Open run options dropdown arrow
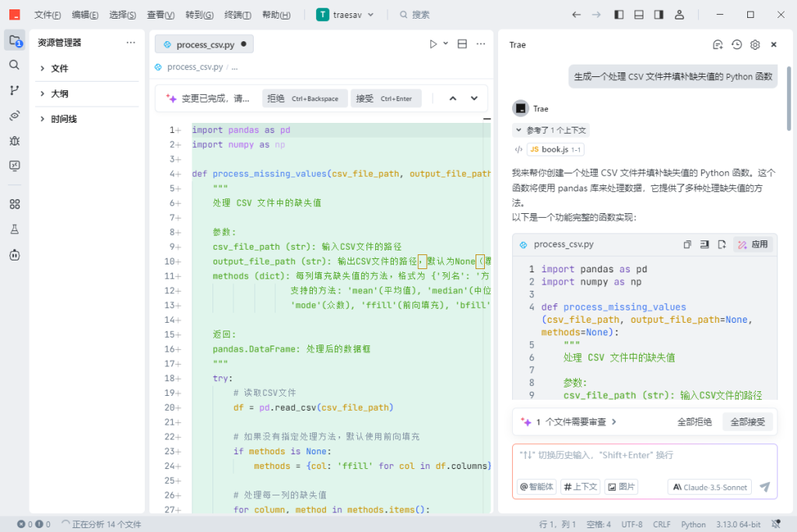The width and height of the screenshot is (797, 532). [446, 44]
